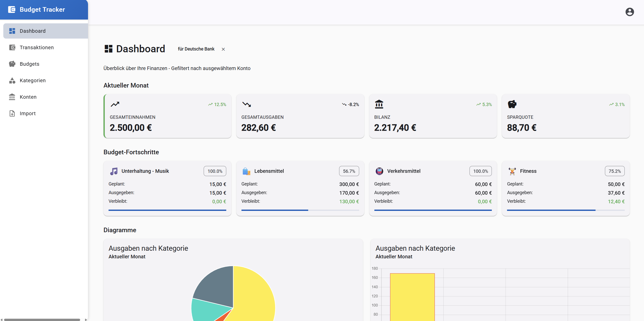The height and width of the screenshot is (321, 644).
Task: Open the Budgets sidebar entry
Action: tap(46, 64)
